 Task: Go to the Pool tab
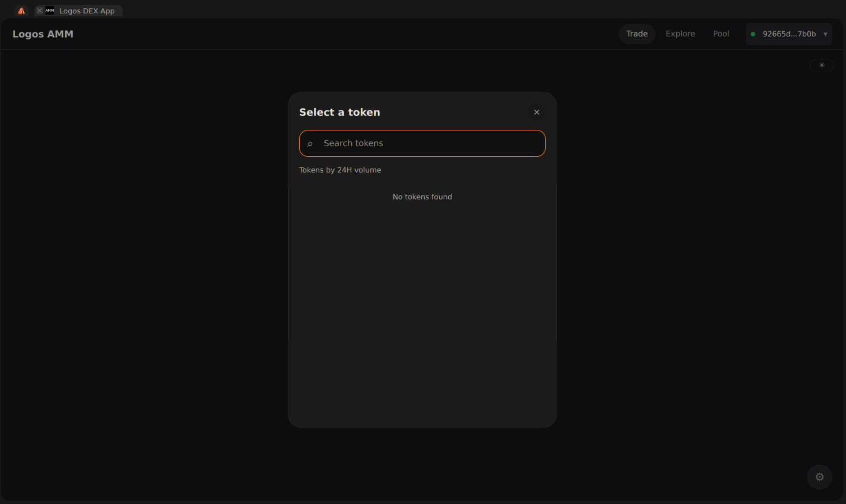tap(721, 34)
